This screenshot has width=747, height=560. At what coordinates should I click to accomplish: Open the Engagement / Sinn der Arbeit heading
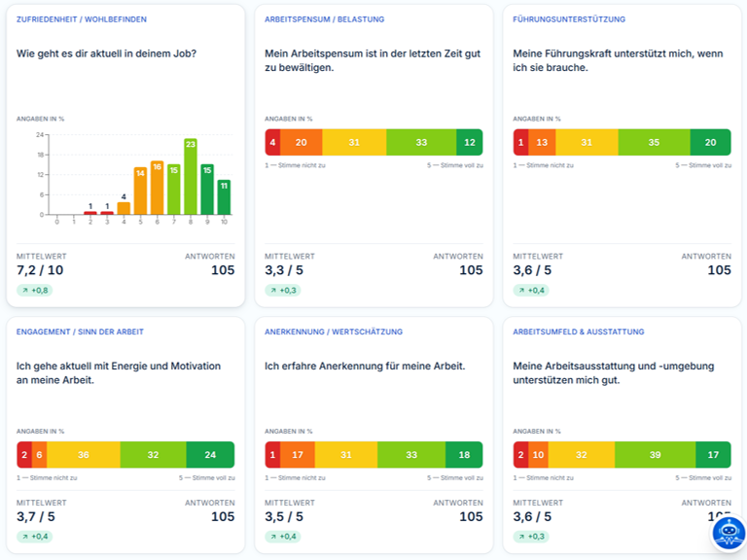click(x=80, y=332)
